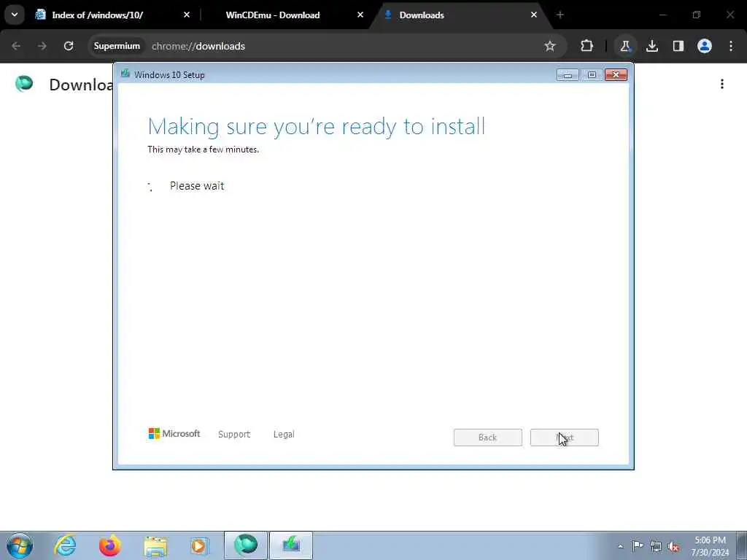The image size is (747, 560).
Task: Click the Microsoft logo in setup
Action: (174, 434)
